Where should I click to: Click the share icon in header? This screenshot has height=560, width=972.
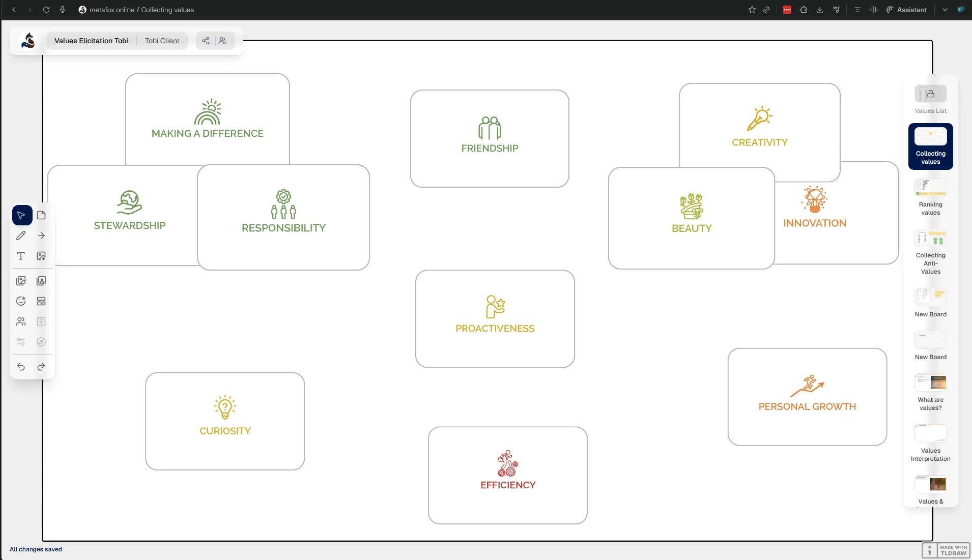coord(206,41)
